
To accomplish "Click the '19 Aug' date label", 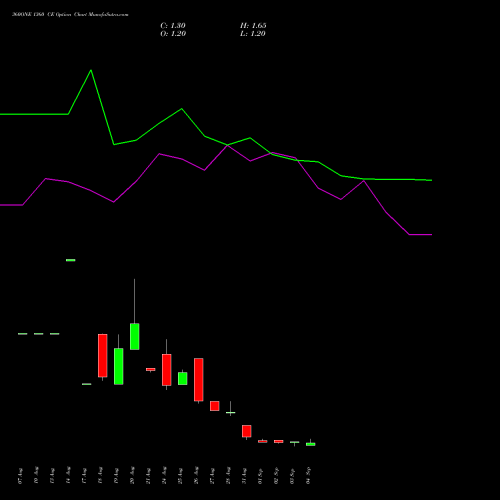I will pos(116,476).
